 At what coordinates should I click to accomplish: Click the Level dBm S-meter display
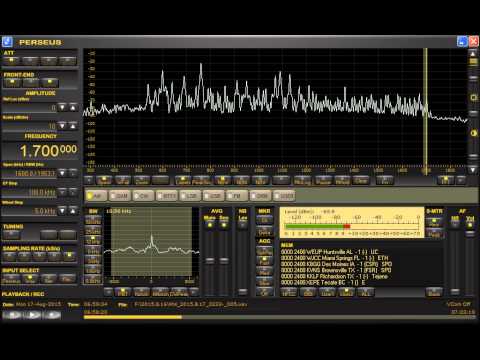pyautogui.click(x=352, y=222)
